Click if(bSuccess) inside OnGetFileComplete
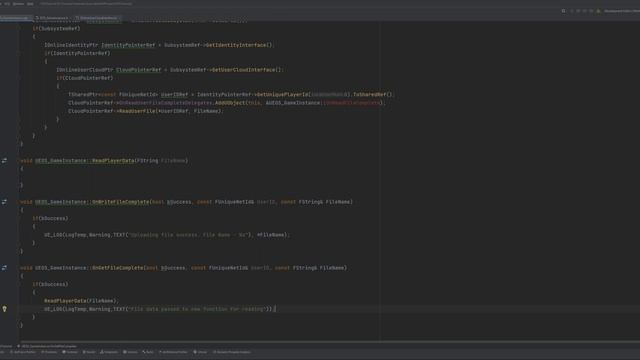 point(51,284)
